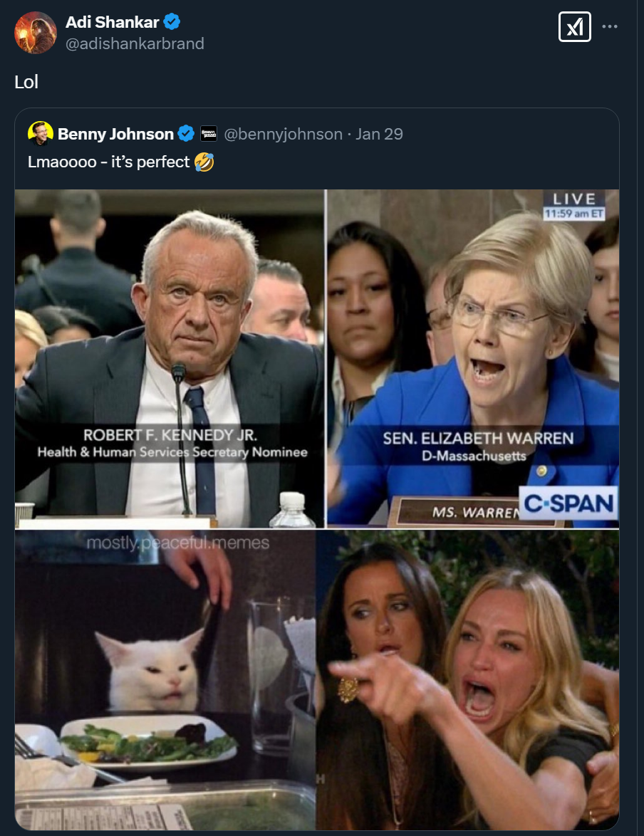Viewport: 644px width, 836px height.
Task: Open the @bennyjohnson handle link
Action: click(x=283, y=134)
